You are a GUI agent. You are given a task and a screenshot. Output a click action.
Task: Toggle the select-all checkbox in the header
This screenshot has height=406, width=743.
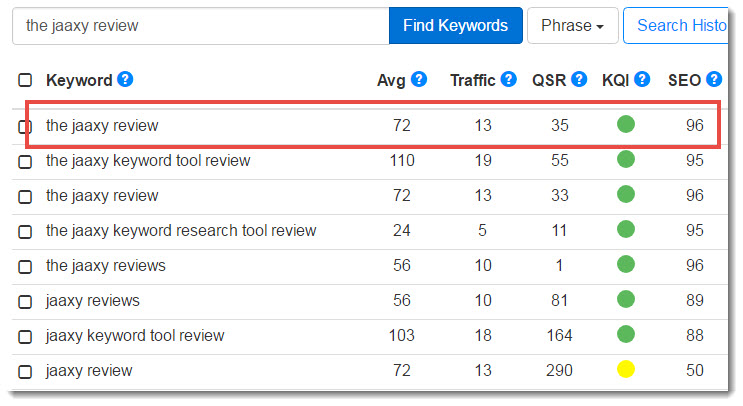pos(25,80)
